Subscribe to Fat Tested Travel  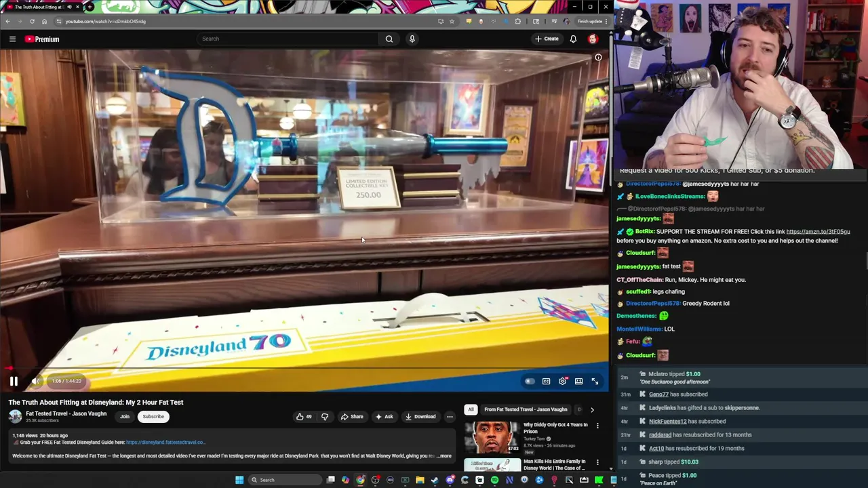click(153, 416)
